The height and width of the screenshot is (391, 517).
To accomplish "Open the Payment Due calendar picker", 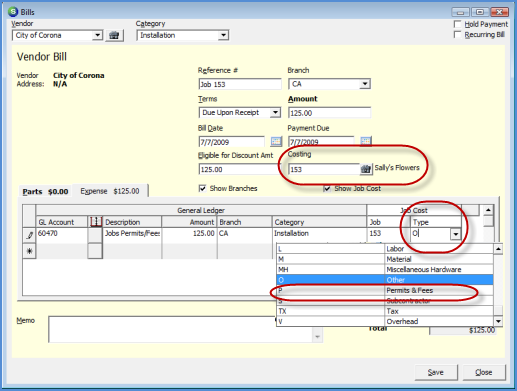I will pos(366,141).
